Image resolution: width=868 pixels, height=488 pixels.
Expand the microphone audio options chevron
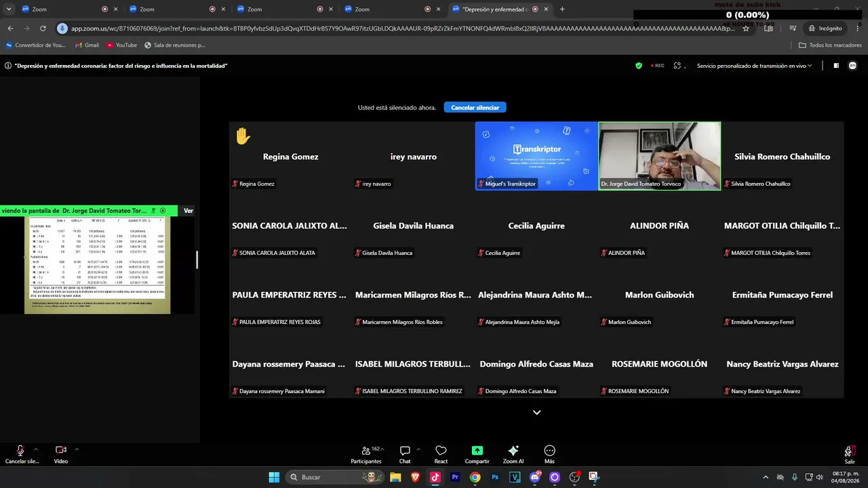pyautogui.click(x=36, y=449)
